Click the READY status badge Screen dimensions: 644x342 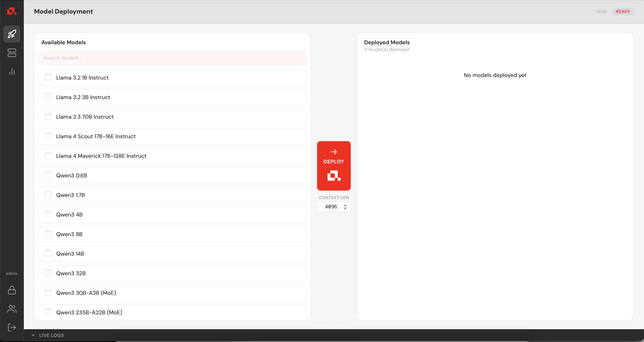pyautogui.click(x=622, y=11)
